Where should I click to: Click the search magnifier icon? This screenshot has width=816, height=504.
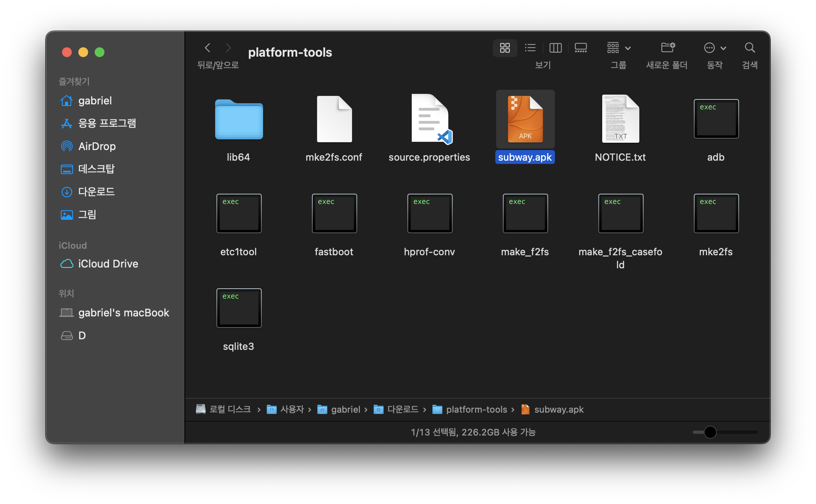click(x=749, y=48)
